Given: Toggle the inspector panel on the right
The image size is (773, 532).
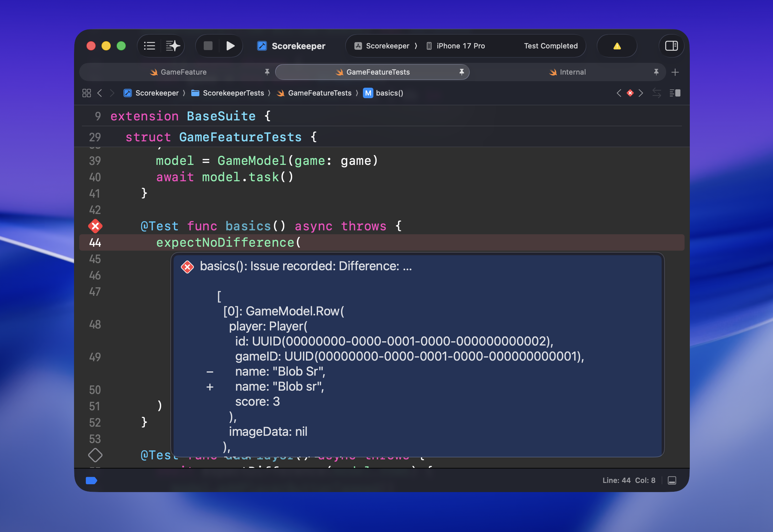Looking at the screenshot, I should point(671,46).
